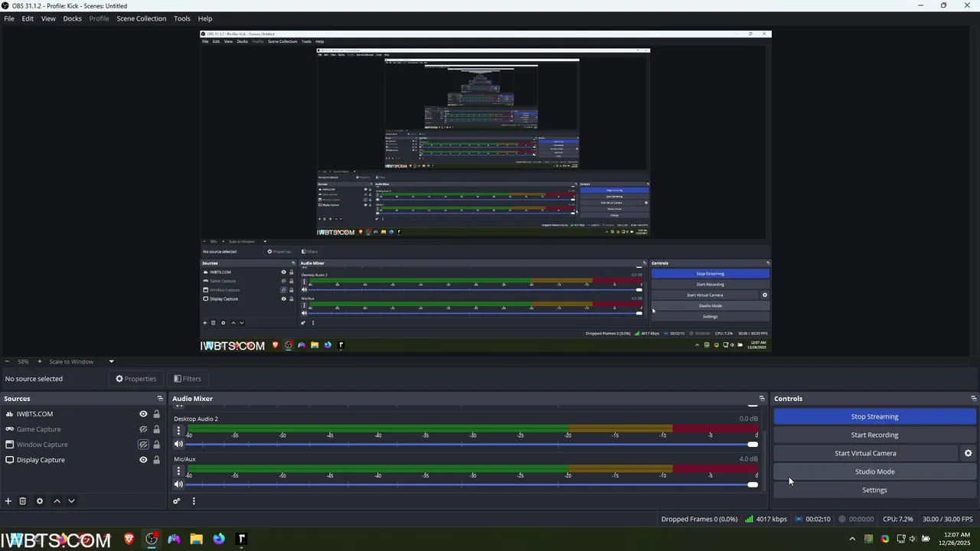Click the Desktop Audio 2 volume slider
The height and width of the screenshot is (551, 980).
coord(472,445)
